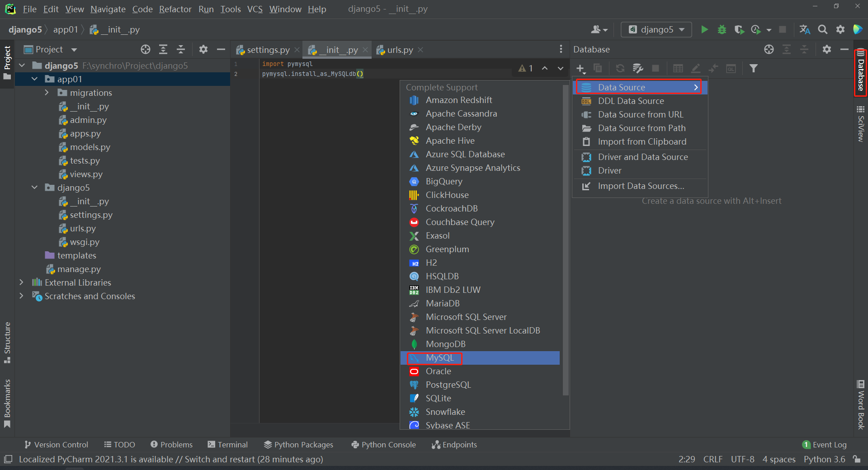Open Database panel settings gear

coord(827,49)
